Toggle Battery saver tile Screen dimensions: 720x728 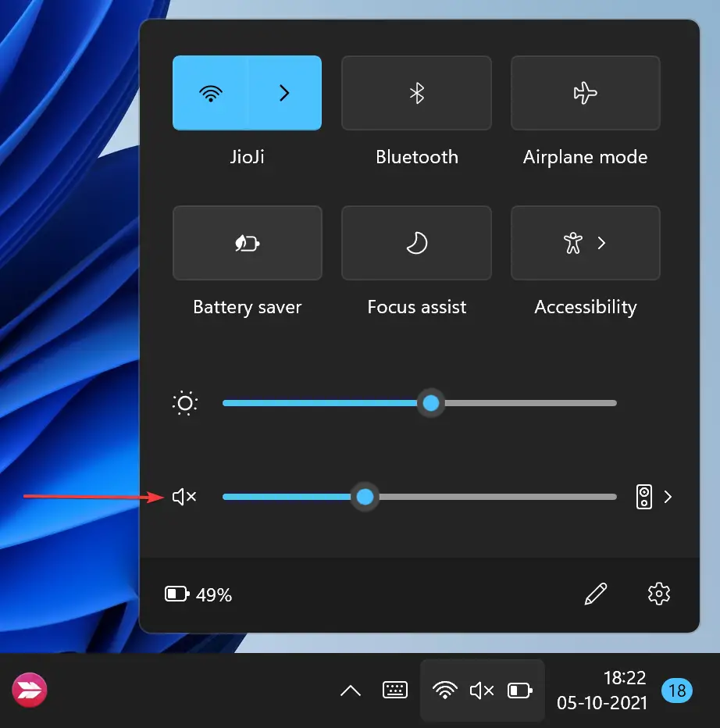pyautogui.click(x=248, y=243)
